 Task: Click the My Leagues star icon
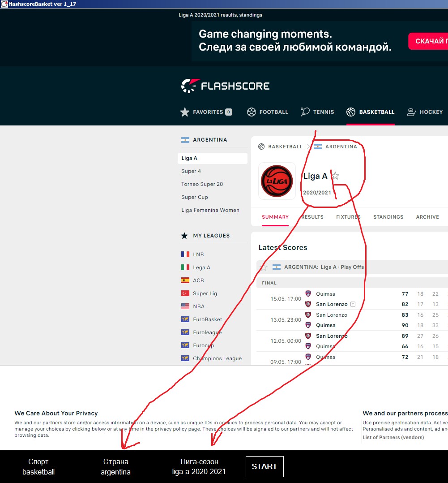point(184,236)
